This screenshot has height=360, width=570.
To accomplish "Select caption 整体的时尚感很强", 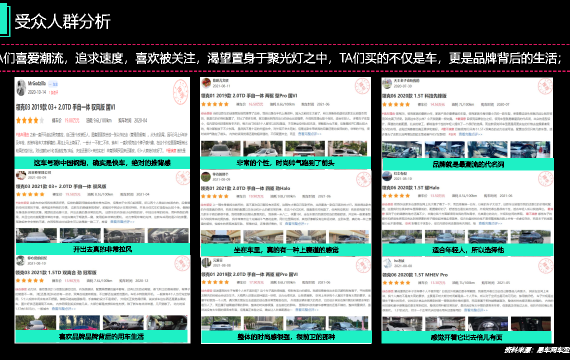I will pos(286,337).
